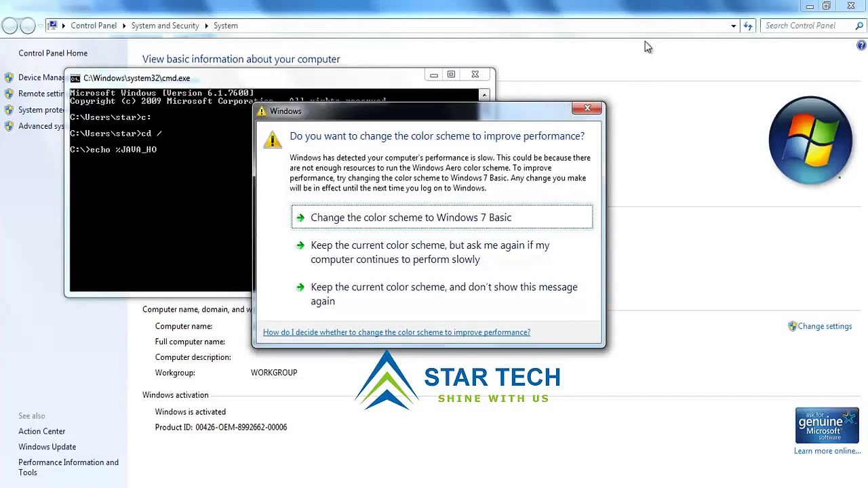Expand the arrow after Control Panel breadcrumb
This screenshot has height=488, width=868.
124,26
